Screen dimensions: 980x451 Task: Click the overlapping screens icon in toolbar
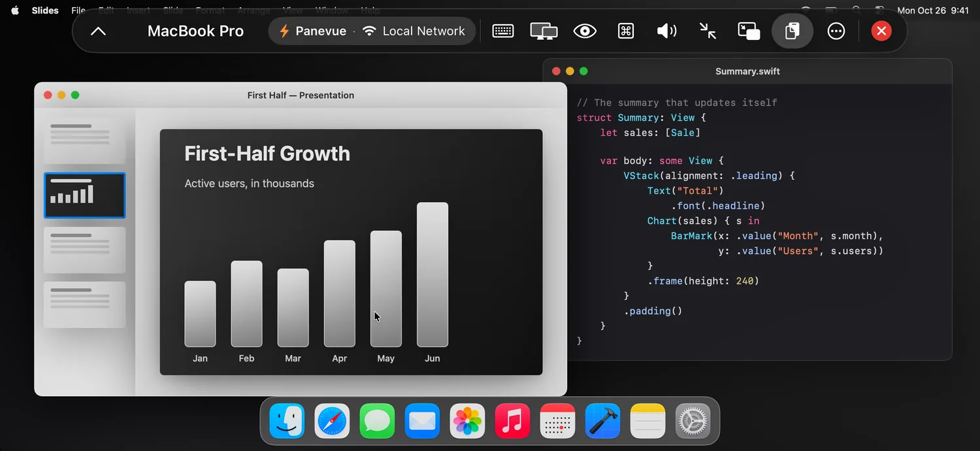coord(749,31)
